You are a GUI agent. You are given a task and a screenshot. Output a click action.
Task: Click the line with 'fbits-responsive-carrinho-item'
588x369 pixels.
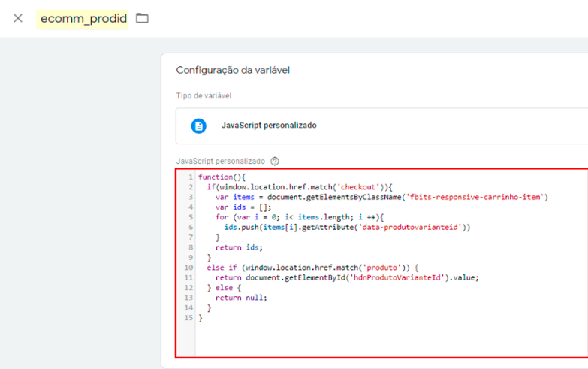381,197
